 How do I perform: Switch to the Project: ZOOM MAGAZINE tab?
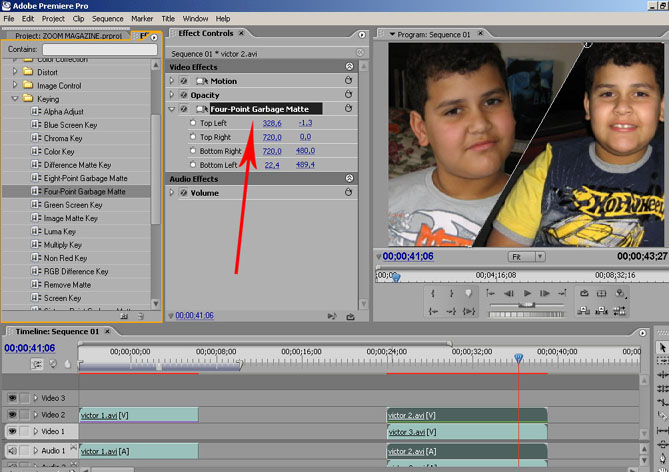click(x=68, y=34)
